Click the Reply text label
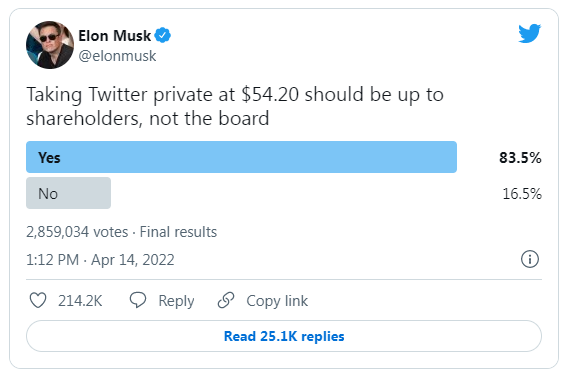573x376 pixels. [176, 301]
